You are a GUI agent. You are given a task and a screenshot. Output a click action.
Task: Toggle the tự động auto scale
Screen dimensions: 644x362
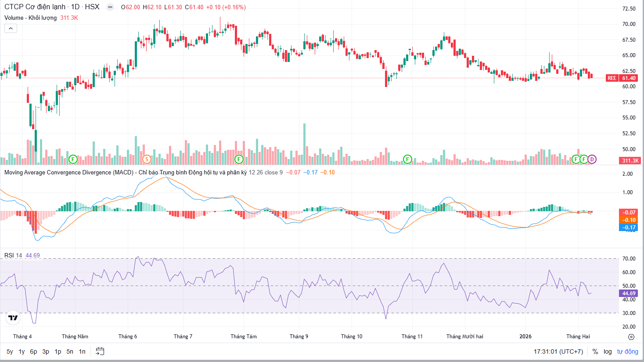click(x=627, y=351)
